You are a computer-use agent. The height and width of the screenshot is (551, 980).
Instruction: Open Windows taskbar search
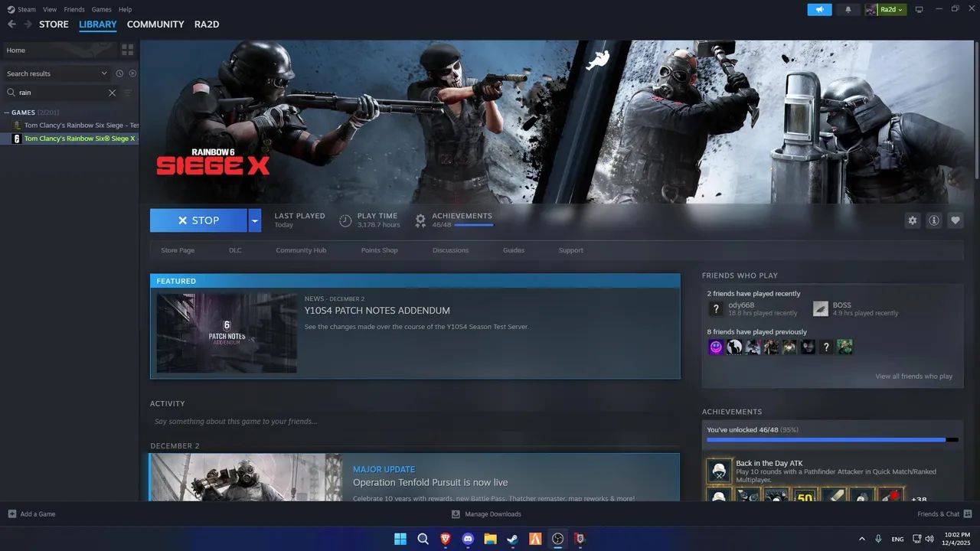[x=423, y=539]
